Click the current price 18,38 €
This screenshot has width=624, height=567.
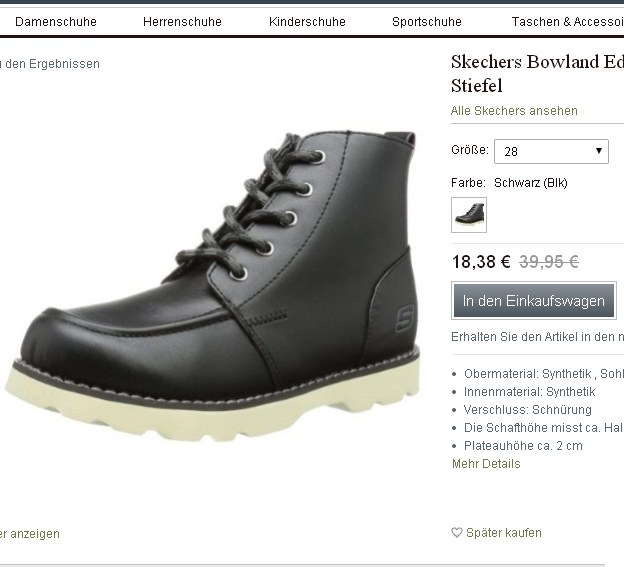point(481,262)
